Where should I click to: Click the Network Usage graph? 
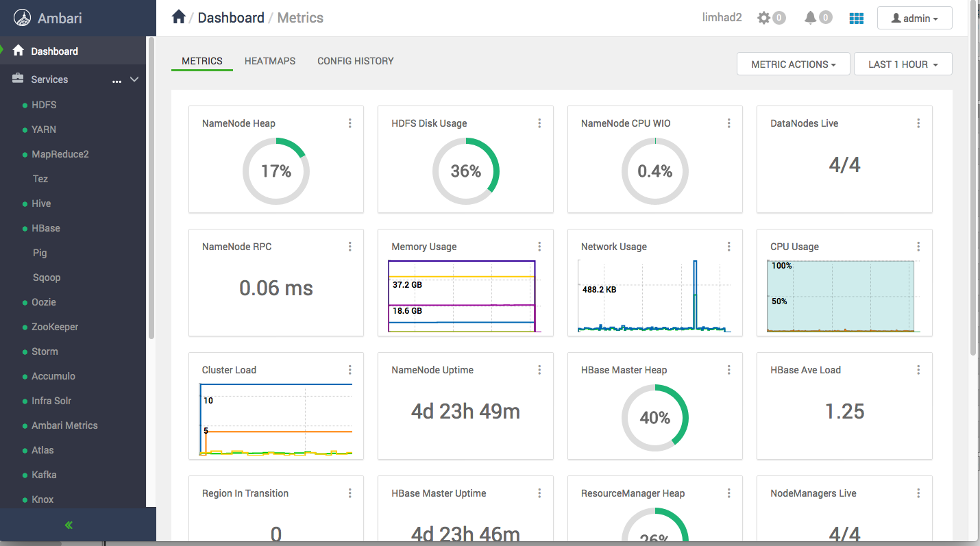654,296
